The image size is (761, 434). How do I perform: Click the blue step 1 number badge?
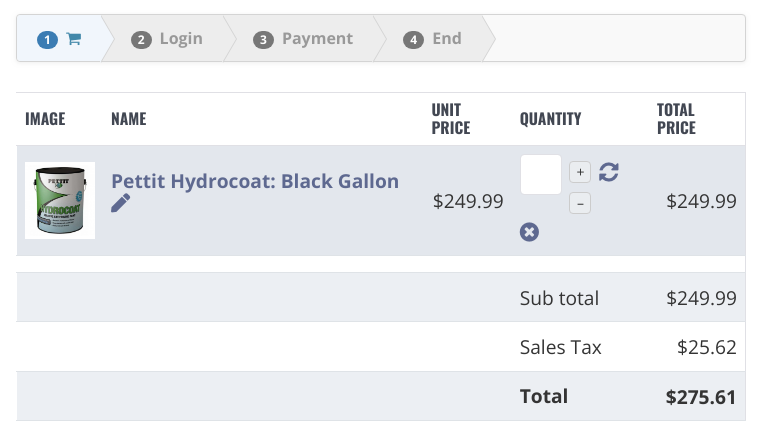click(x=48, y=40)
